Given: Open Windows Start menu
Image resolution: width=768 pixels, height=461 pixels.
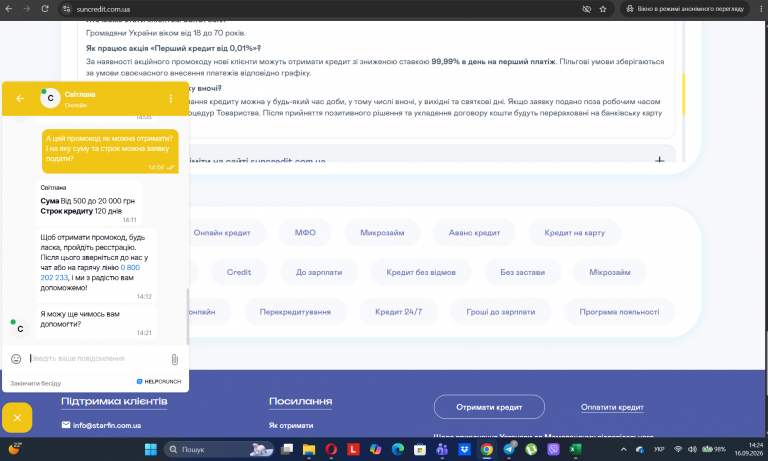Looking at the screenshot, I should (151, 449).
